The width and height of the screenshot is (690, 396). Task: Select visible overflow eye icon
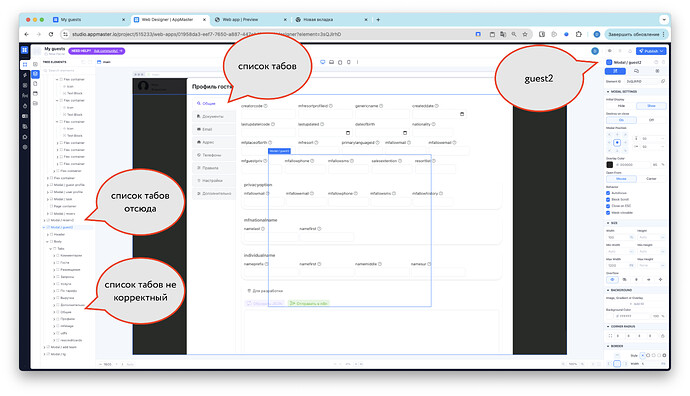point(612,279)
